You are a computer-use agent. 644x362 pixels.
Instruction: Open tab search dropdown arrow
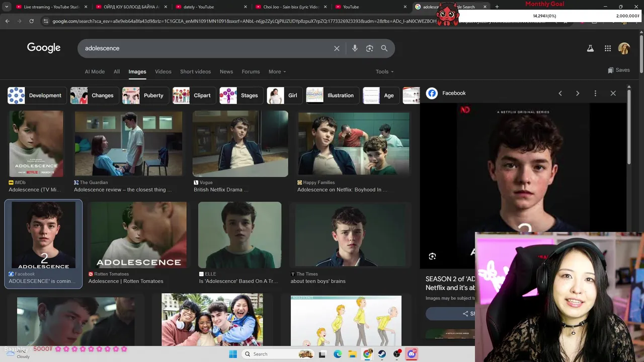[x=7, y=7]
